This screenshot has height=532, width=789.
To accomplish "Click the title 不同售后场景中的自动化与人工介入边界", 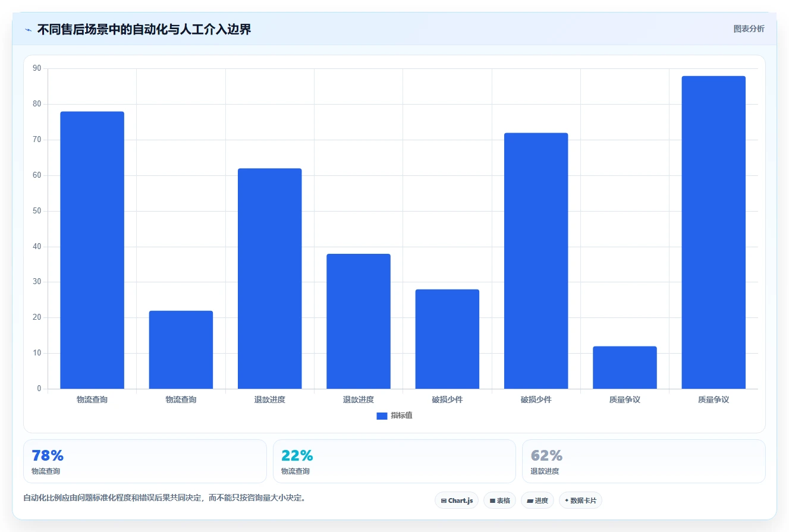I will click(144, 30).
